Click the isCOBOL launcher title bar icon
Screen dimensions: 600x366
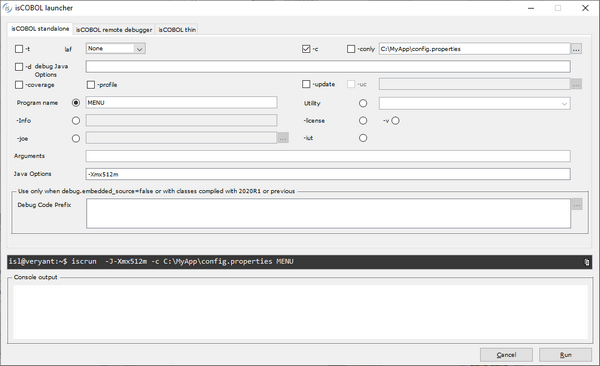[7, 8]
